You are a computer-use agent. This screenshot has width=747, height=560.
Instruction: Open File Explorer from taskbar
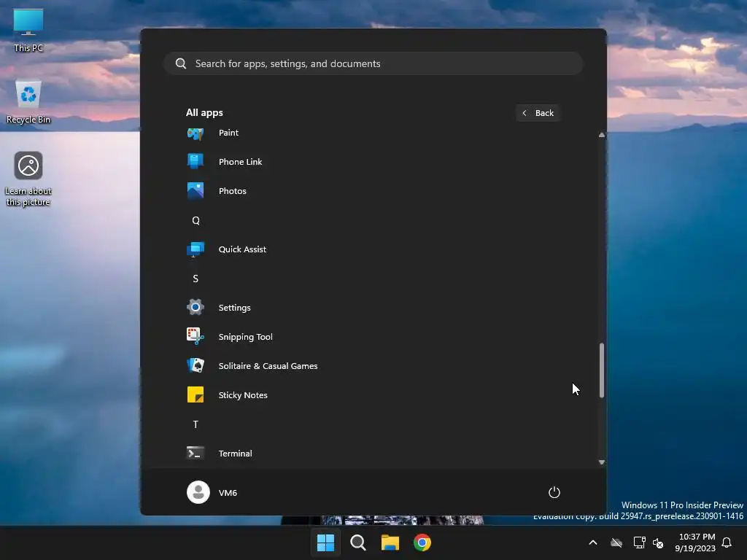point(390,542)
